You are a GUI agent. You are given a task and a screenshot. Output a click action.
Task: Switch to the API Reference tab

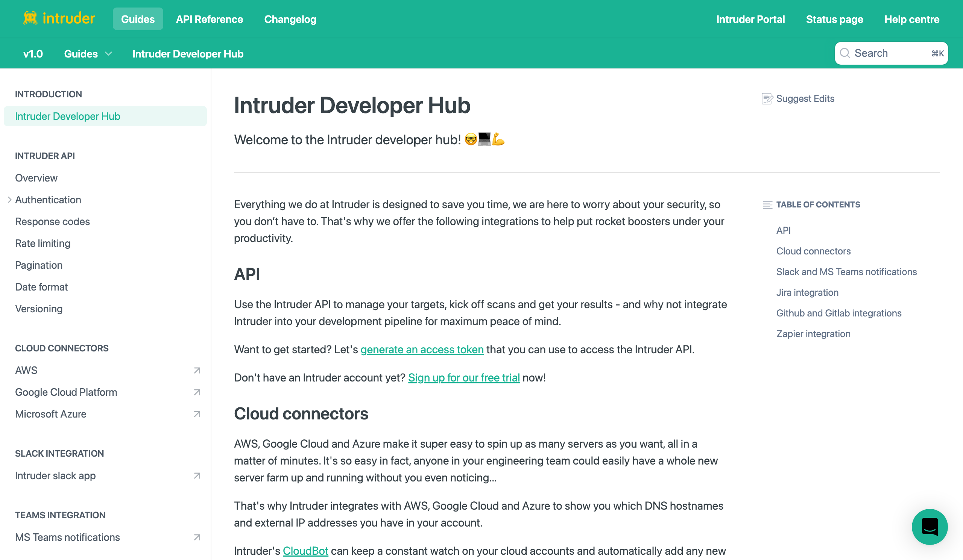210,19
